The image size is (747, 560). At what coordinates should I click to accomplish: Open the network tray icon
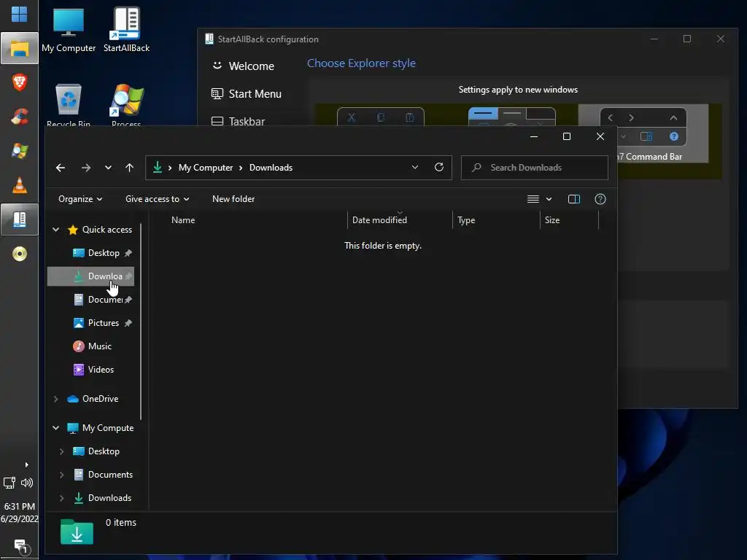click(9, 483)
